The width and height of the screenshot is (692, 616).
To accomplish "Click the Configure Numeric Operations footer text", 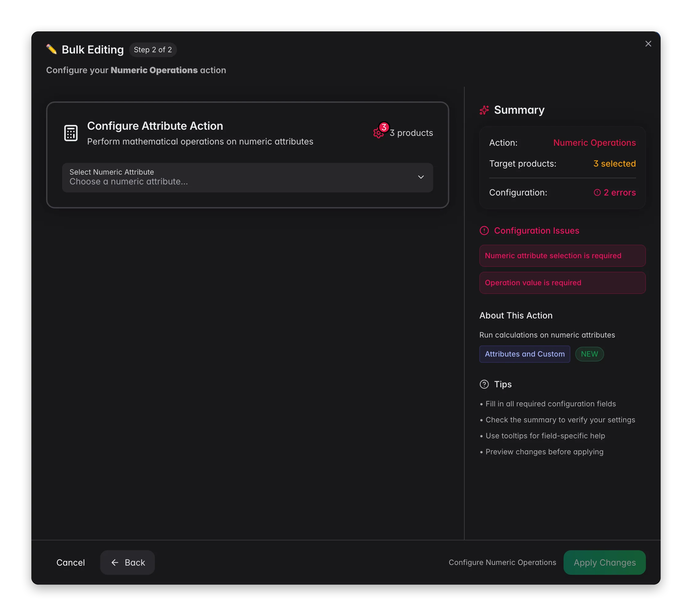I will 502,563.
